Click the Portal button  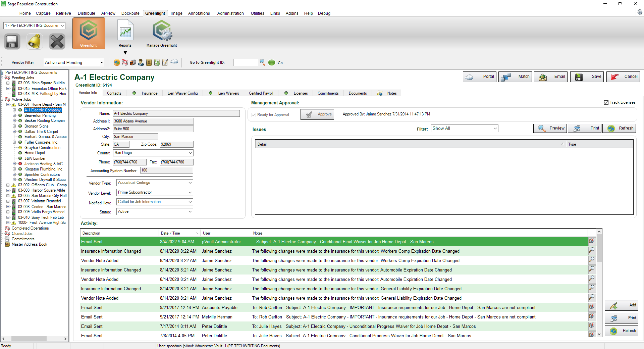pyautogui.click(x=480, y=77)
